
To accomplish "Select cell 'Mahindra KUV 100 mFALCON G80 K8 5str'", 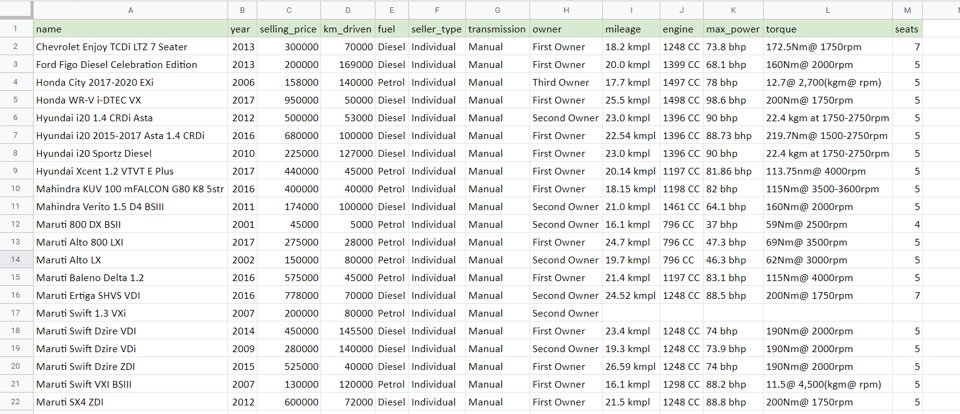I will [130, 189].
